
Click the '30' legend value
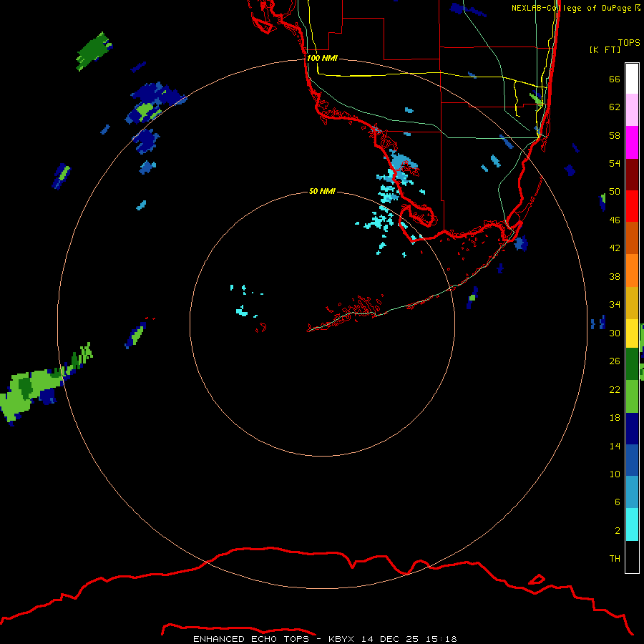click(615, 333)
